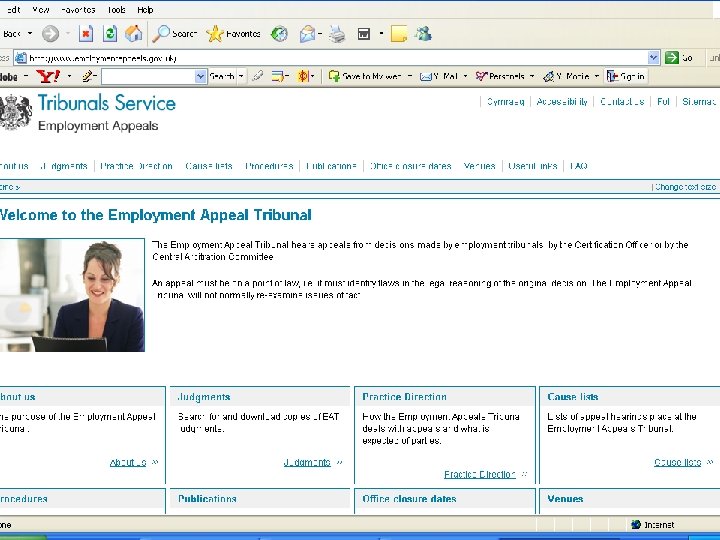Click the Yahoo! Y logo

tap(48, 76)
